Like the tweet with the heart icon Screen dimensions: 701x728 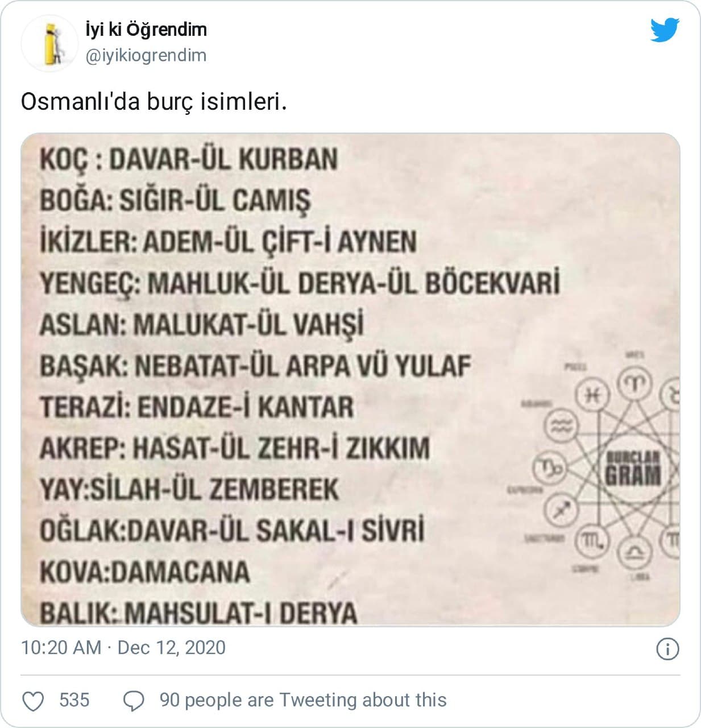32,701
